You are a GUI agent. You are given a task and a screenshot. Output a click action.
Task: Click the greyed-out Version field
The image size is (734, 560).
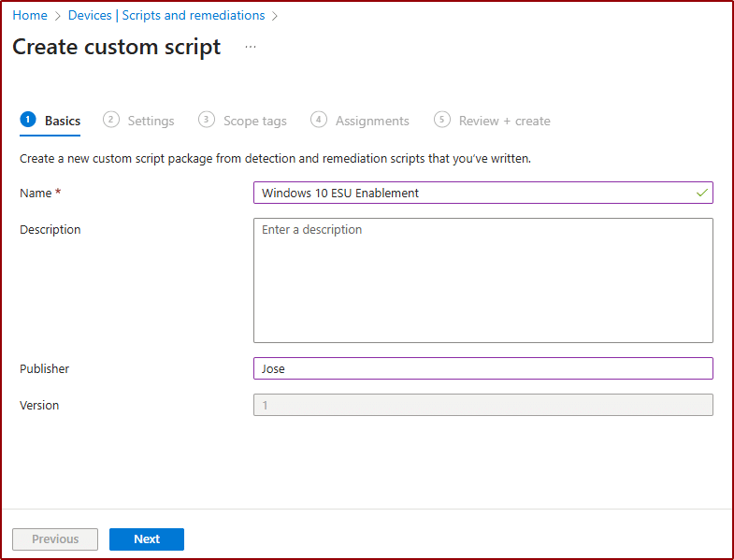click(482, 405)
